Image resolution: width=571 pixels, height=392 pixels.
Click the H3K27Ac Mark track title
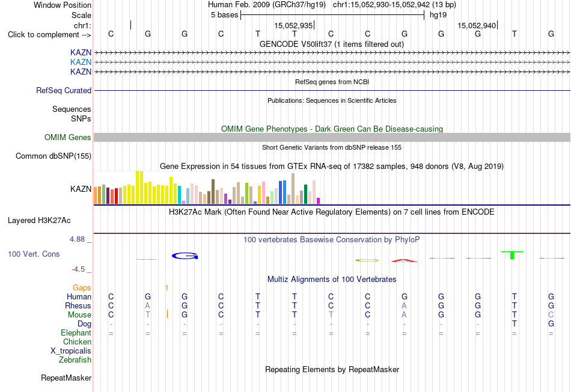(x=331, y=212)
